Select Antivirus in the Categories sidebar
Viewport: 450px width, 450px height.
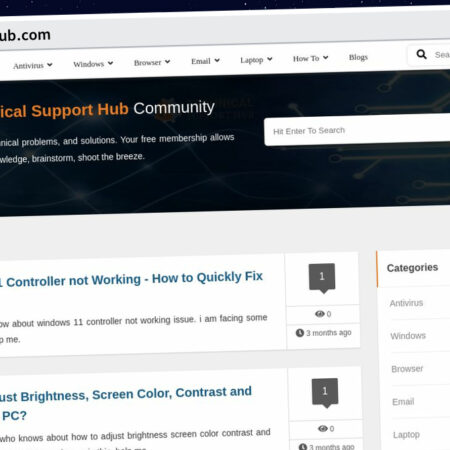(x=406, y=303)
